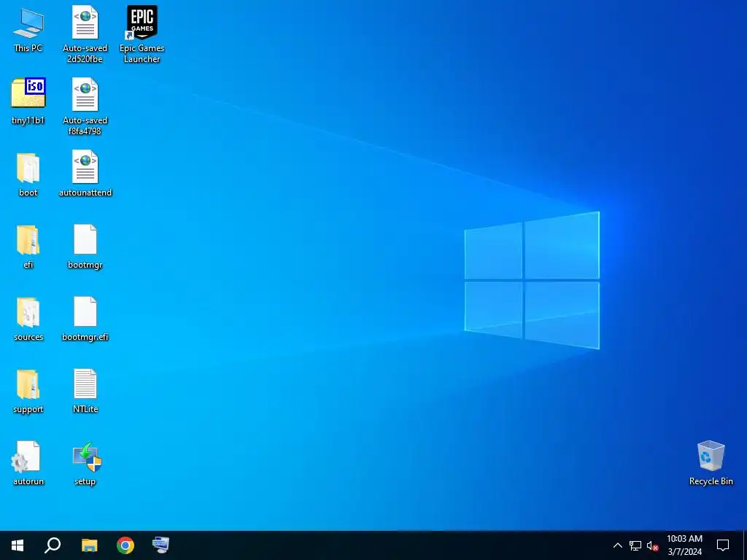The image size is (747, 560).
Task: Open the Windows Start menu
Action: [x=18, y=545]
